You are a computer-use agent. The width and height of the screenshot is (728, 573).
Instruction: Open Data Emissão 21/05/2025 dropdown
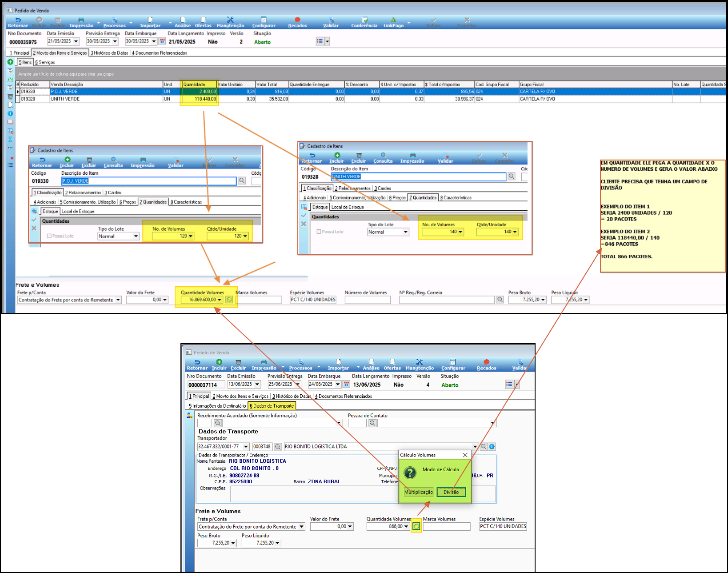76,41
